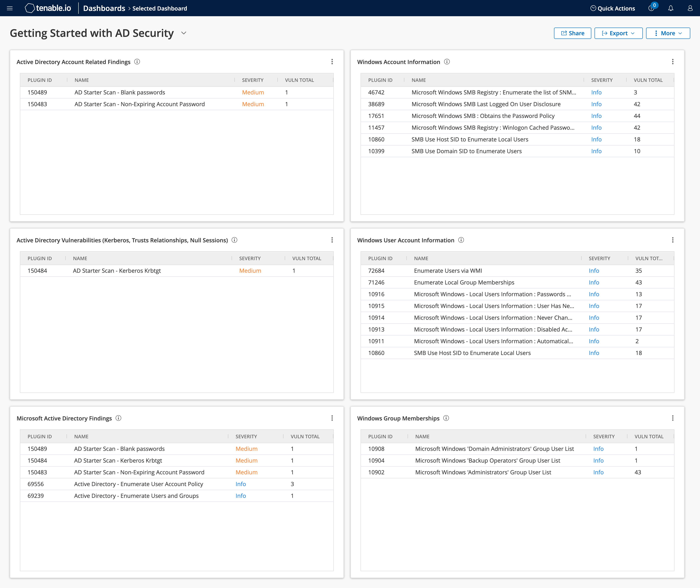Click plugin ID 10916
This screenshot has height=588, width=700.
[376, 294]
